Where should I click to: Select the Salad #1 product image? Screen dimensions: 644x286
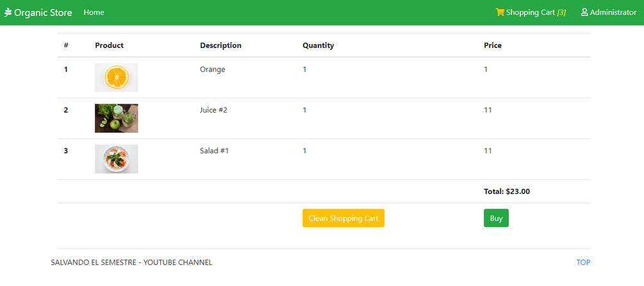click(x=116, y=159)
